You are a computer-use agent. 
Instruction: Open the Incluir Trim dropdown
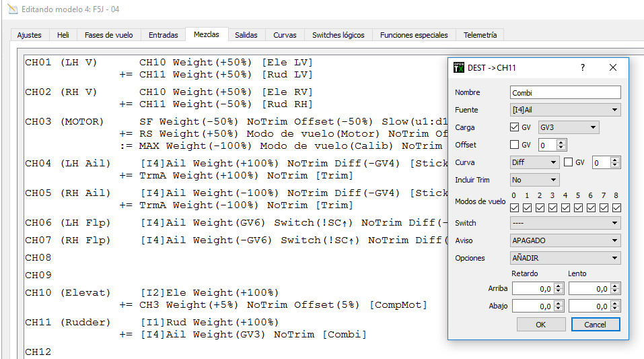click(x=534, y=180)
